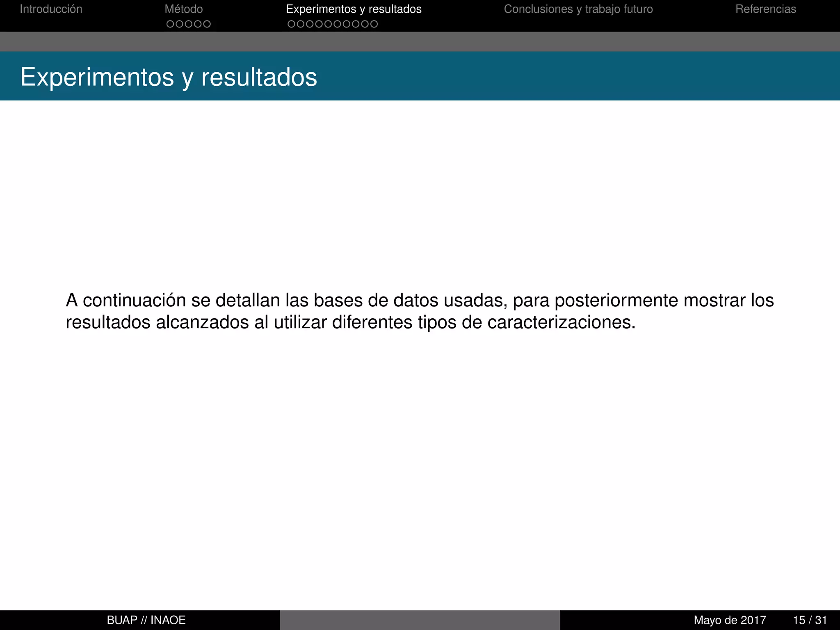840x630 pixels.
Task: Open the Referencias section
Action: pyautogui.click(x=765, y=9)
